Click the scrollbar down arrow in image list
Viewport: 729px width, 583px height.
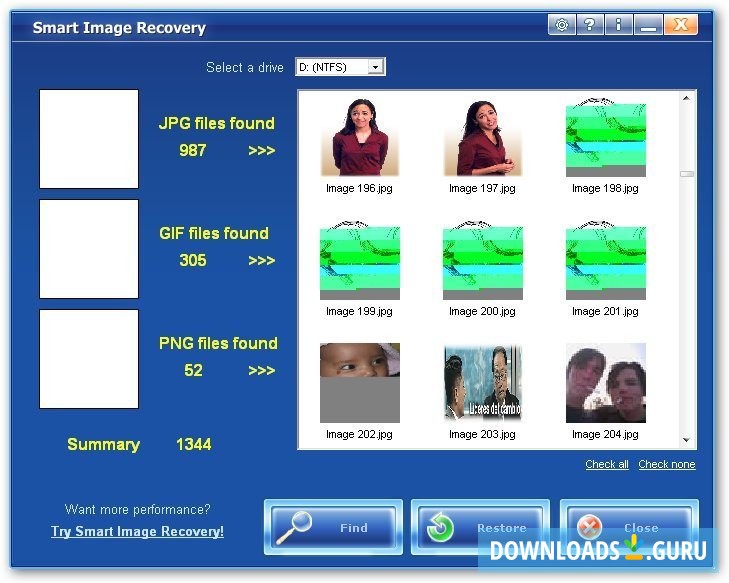[x=686, y=440]
